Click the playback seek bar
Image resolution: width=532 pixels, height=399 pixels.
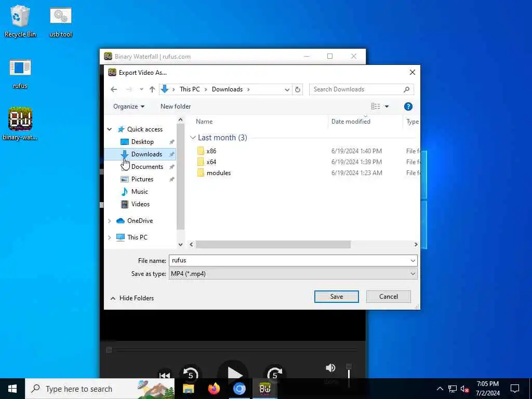point(232,350)
